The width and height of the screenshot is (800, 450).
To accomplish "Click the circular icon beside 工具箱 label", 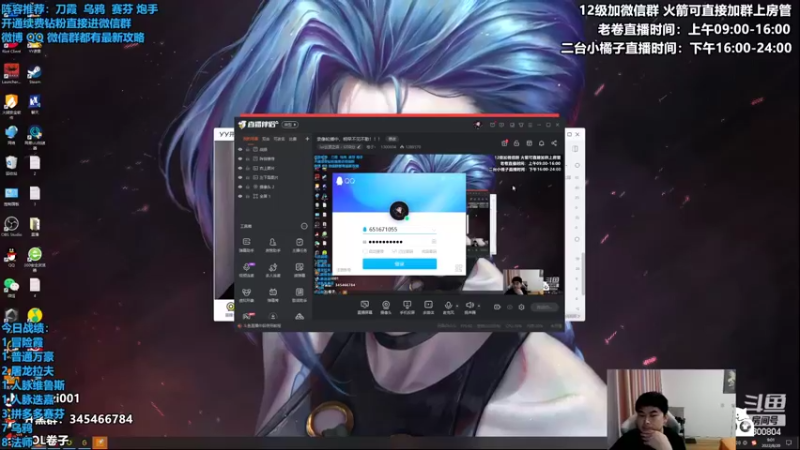I will pos(304,226).
